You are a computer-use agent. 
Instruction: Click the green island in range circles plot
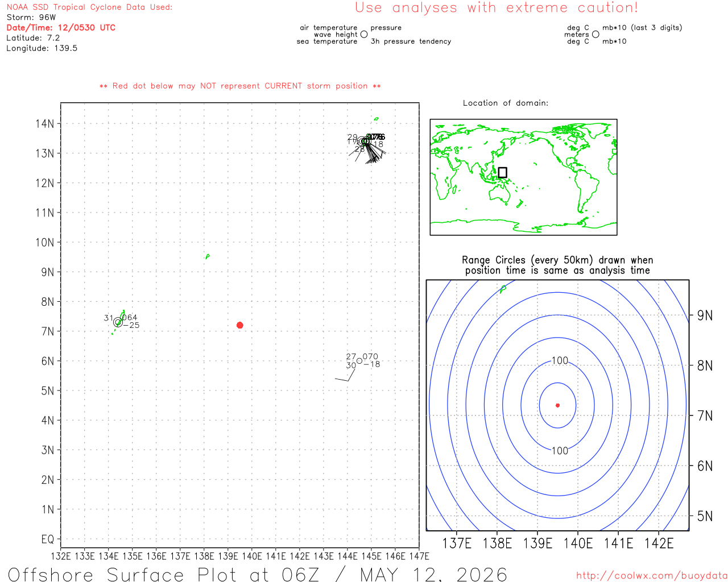click(503, 289)
